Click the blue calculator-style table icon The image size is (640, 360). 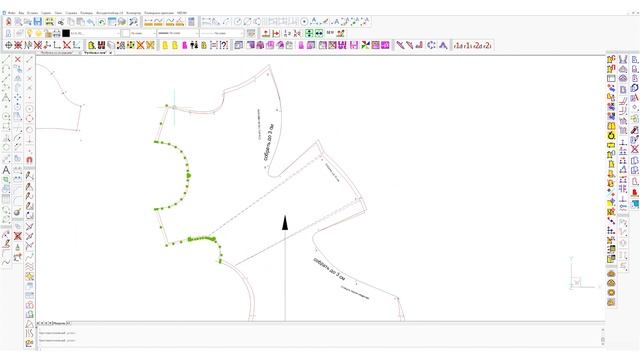click(191, 22)
